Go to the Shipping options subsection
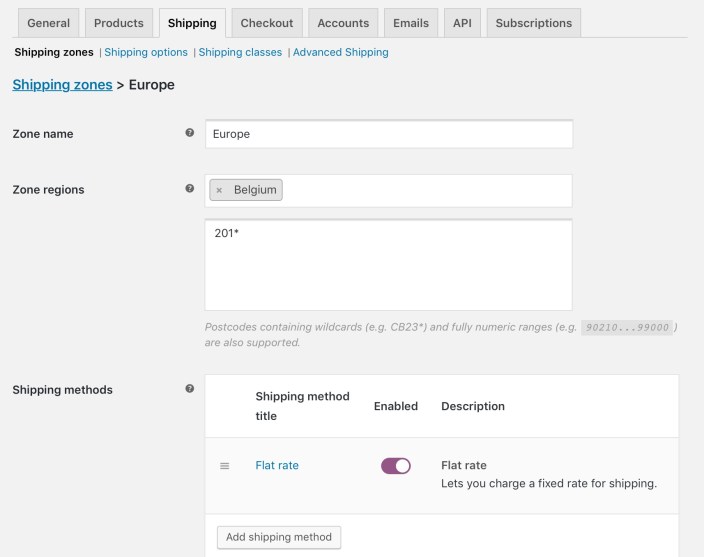This screenshot has height=557, width=704. click(146, 52)
